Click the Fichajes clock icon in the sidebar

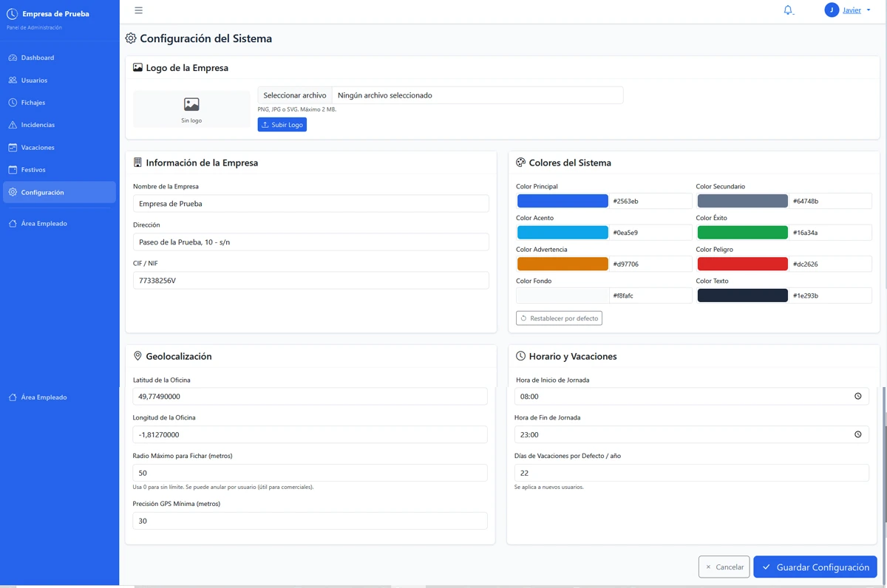(13, 103)
